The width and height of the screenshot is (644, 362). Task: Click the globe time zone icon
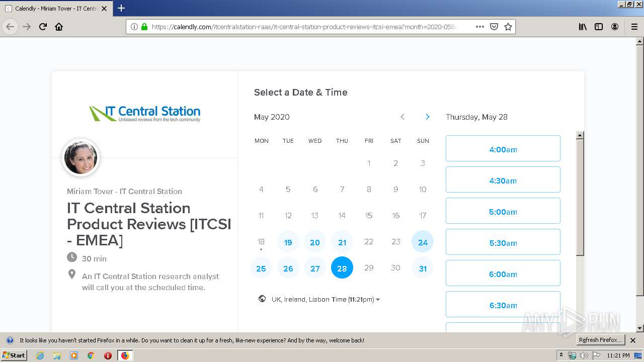pos(262,299)
